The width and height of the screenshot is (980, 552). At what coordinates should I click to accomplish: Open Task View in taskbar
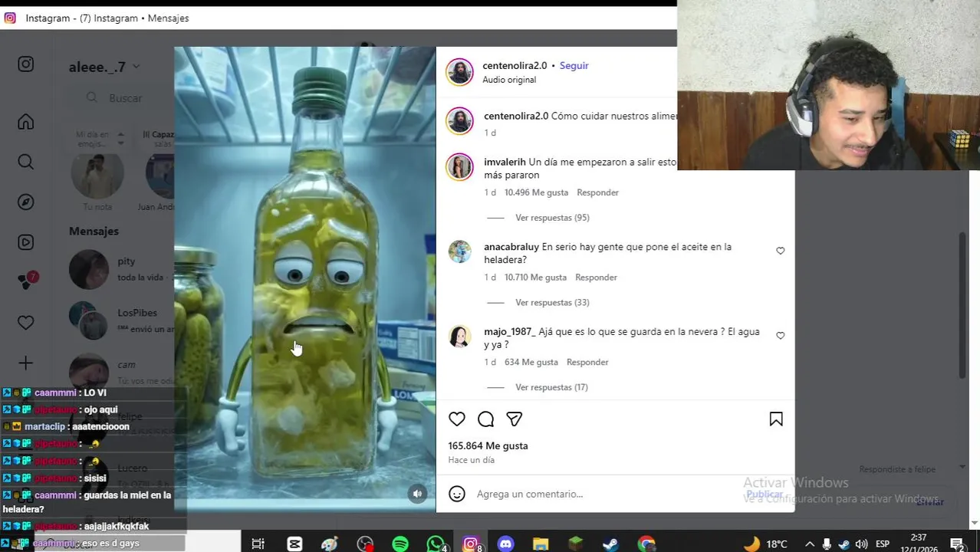(258, 544)
